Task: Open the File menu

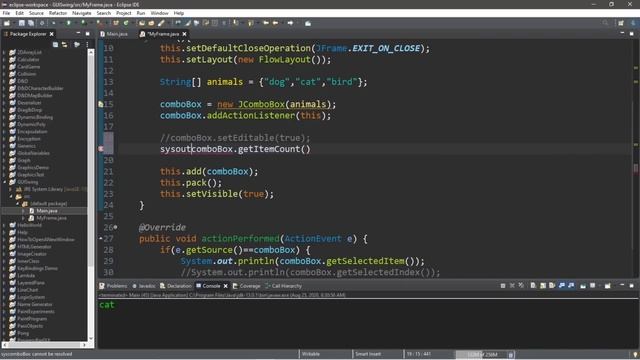Action: [6, 13]
